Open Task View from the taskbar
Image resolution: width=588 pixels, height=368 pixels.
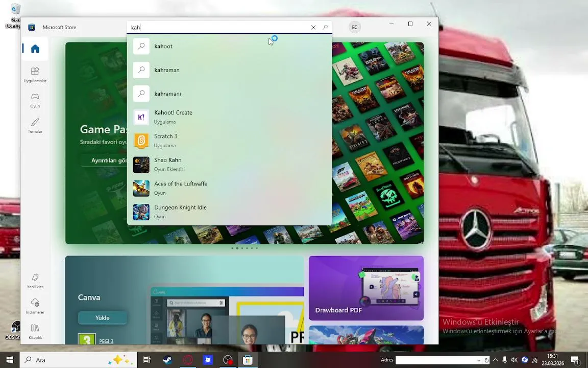click(x=147, y=360)
